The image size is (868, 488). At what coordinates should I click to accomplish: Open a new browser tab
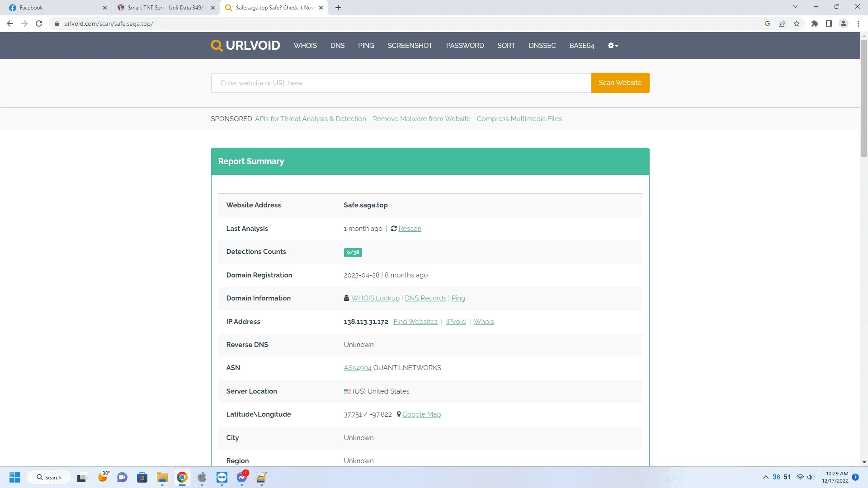pyautogui.click(x=338, y=8)
